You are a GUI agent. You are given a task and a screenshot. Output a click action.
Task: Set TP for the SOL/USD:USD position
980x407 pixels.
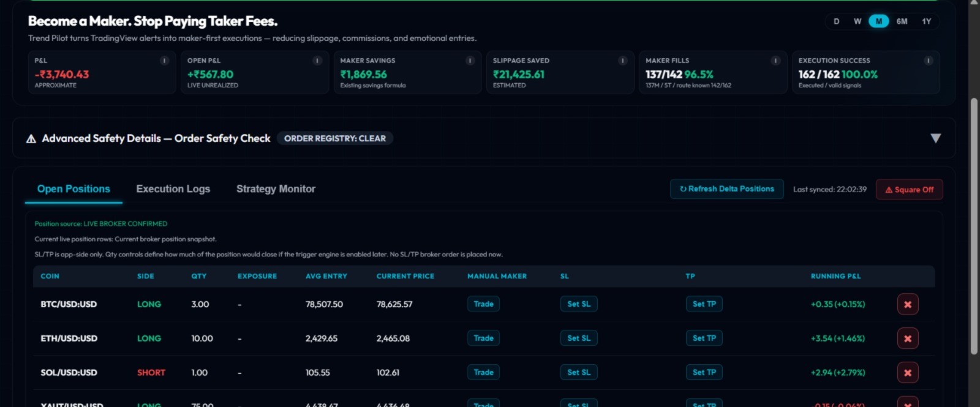coord(704,373)
